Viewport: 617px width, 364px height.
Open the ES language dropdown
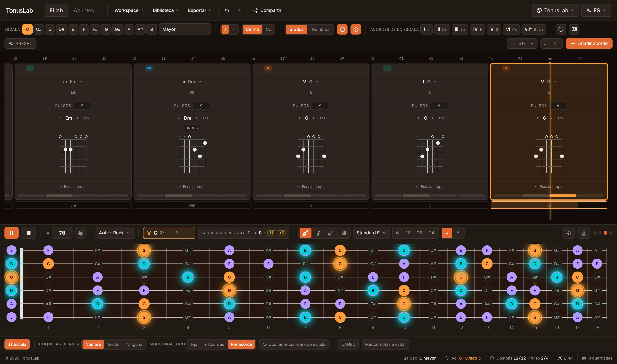pyautogui.click(x=596, y=10)
